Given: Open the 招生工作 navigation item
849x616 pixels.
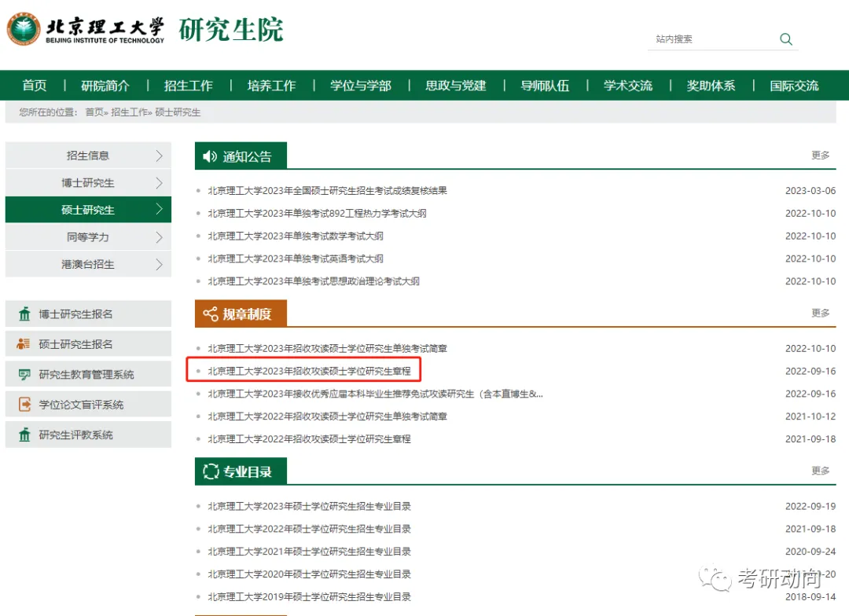Looking at the screenshot, I should [x=189, y=86].
